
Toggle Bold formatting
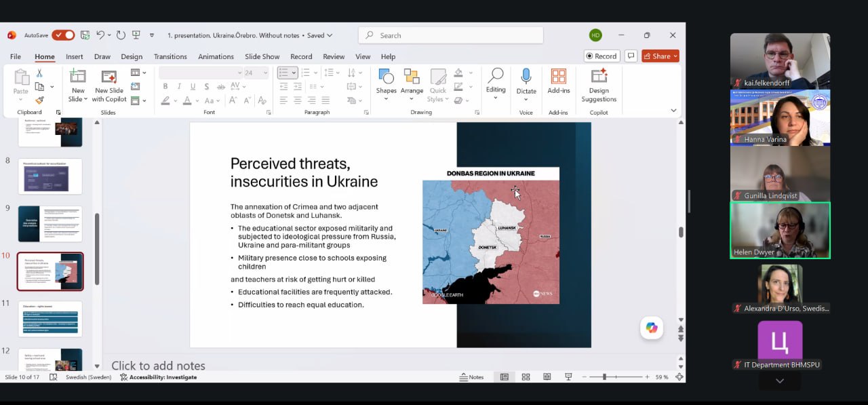[165, 86]
